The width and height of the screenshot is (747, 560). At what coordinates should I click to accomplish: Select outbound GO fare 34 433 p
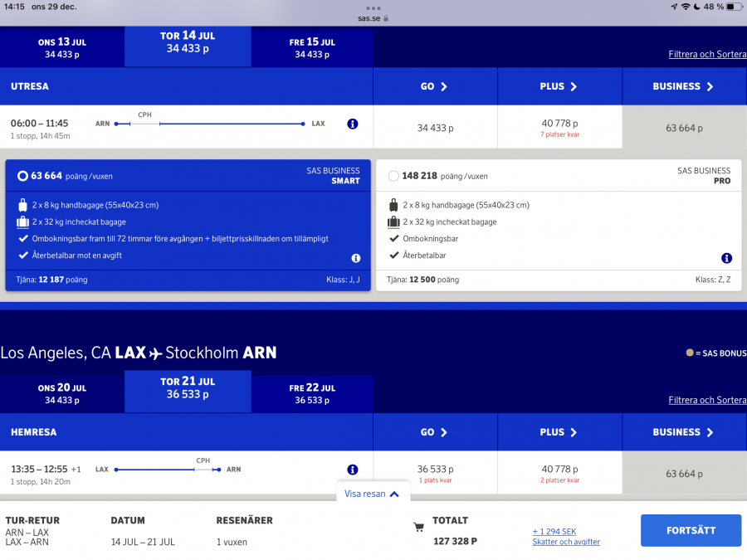(x=435, y=129)
